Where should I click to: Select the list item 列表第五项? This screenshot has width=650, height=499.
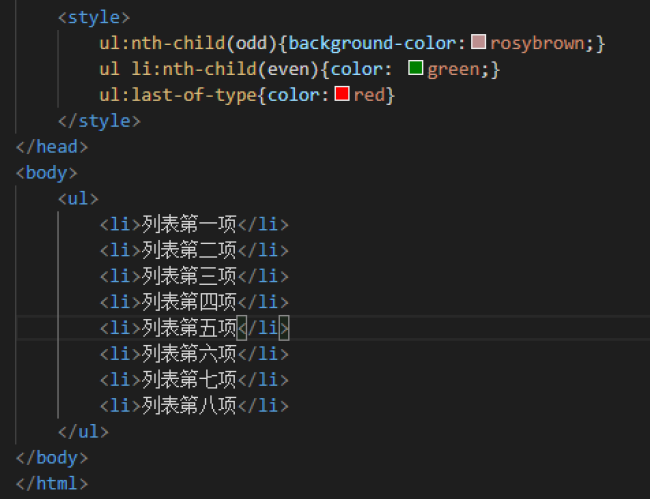point(189,328)
